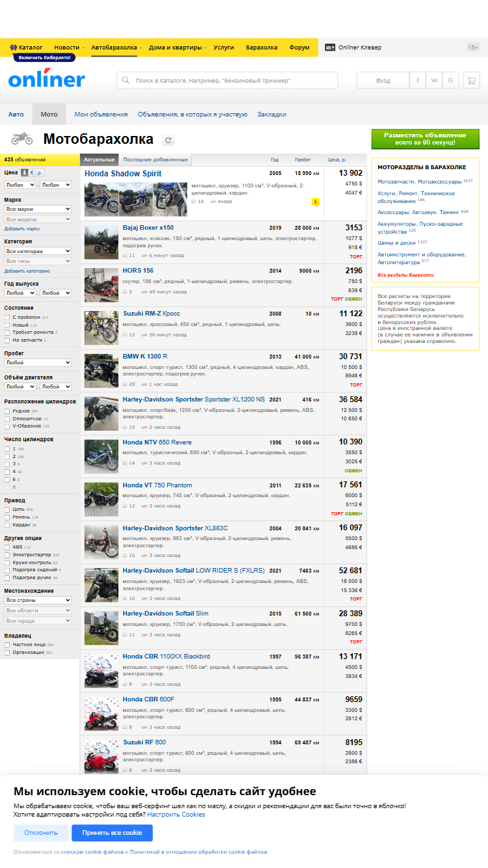Tick the Цепь drive checkbox
Screen dimensions: 488x868
point(7,509)
